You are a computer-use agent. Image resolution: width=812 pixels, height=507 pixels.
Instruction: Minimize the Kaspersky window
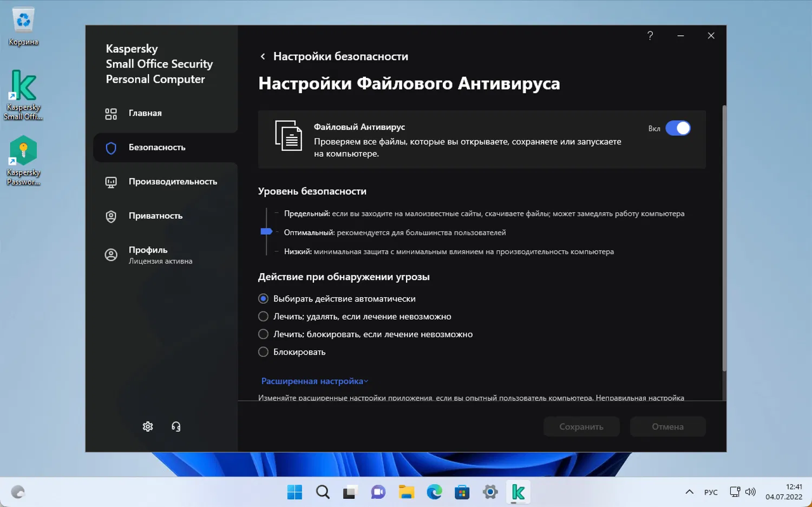[x=680, y=36]
